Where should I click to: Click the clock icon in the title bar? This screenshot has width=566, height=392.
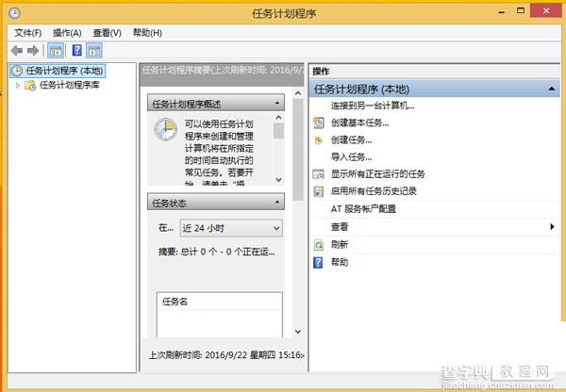pos(15,13)
